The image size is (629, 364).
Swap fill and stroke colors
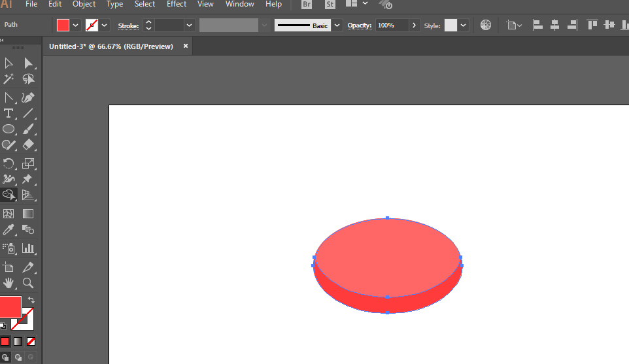click(x=31, y=300)
